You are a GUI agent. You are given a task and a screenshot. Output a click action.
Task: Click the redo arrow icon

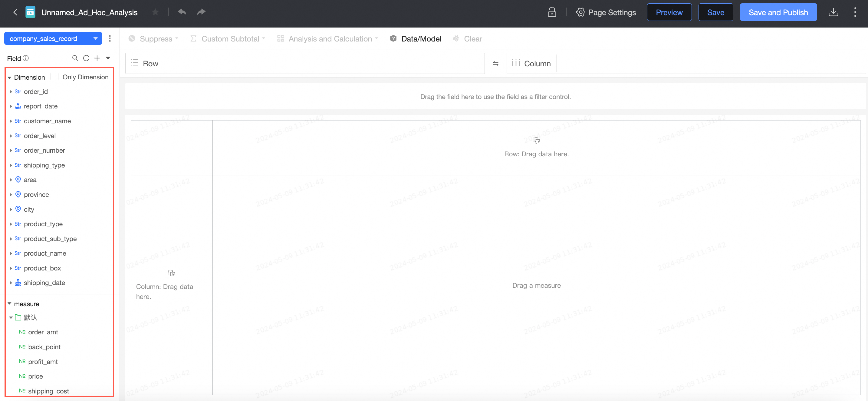[x=201, y=12]
